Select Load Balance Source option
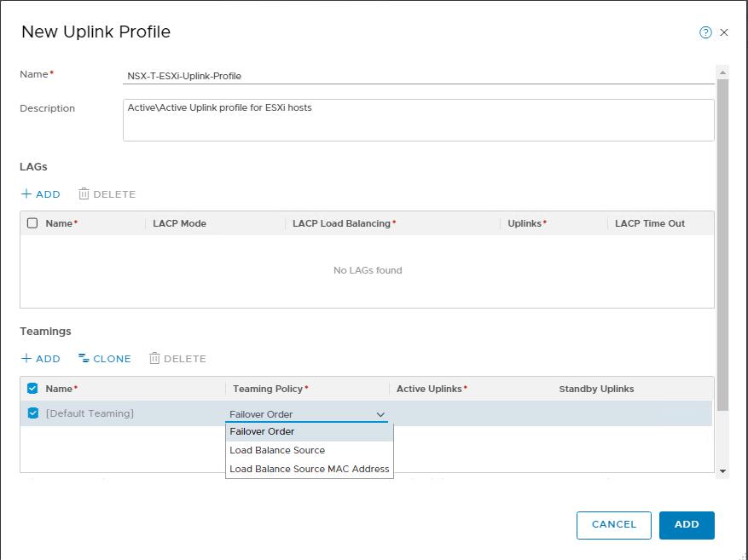The image size is (748, 560). (x=309, y=450)
